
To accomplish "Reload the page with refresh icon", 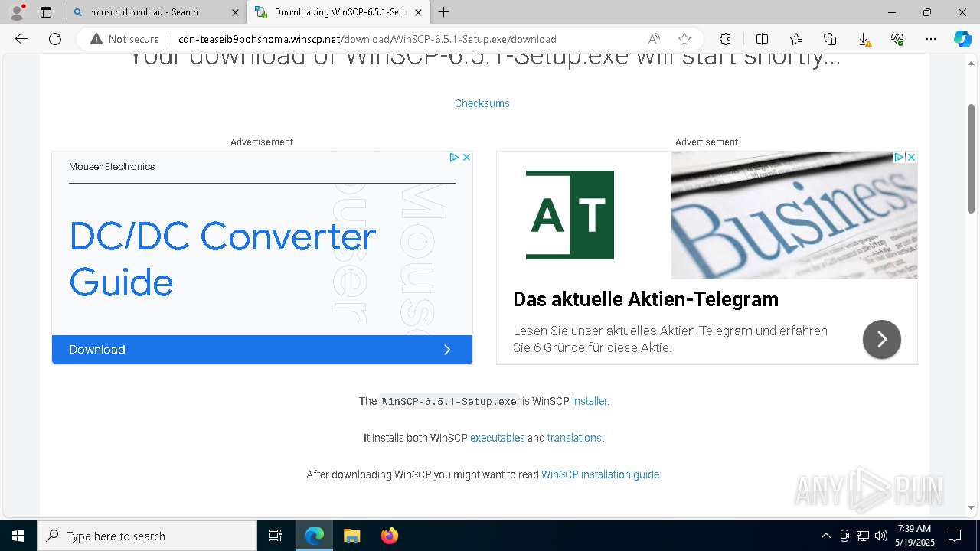I will pos(55,39).
